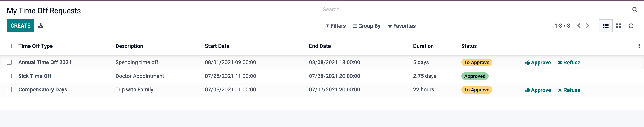This screenshot has width=644, height=127.
Task: Check the Compensatory Days row checkbox
Action: [x=9, y=90]
